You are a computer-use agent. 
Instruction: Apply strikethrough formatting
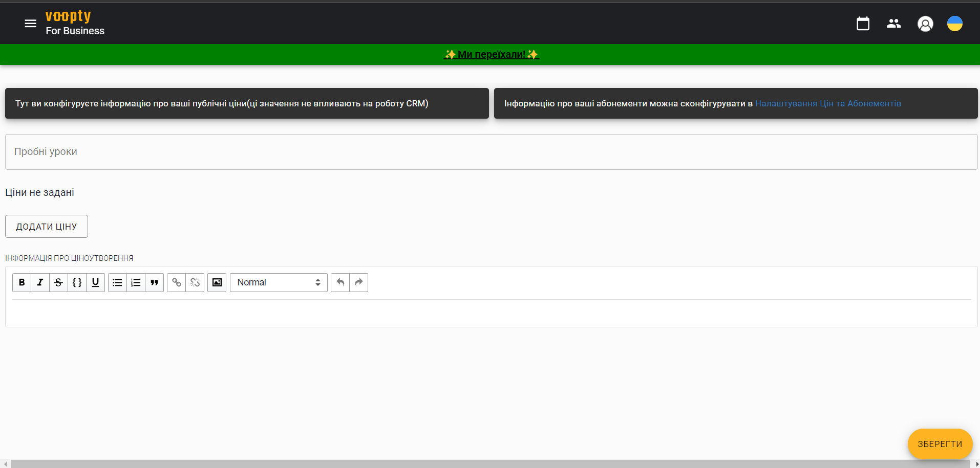coord(58,282)
